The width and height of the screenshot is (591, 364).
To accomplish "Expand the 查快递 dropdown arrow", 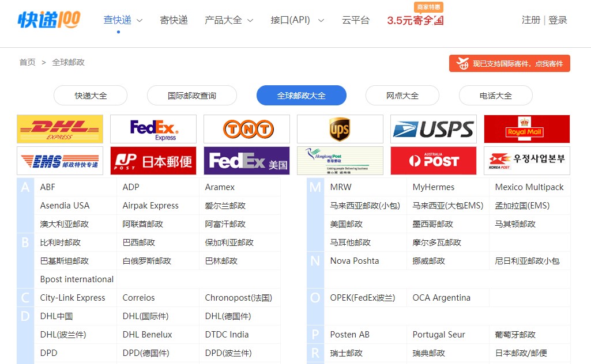I will coord(140,20).
